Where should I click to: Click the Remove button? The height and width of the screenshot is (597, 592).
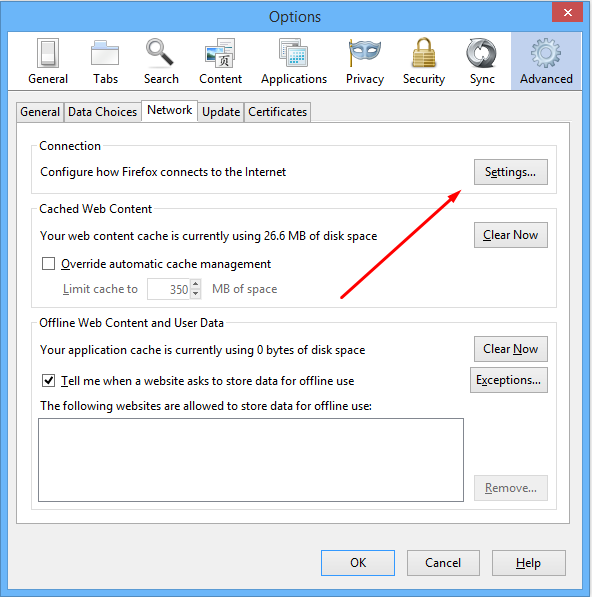click(x=511, y=488)
